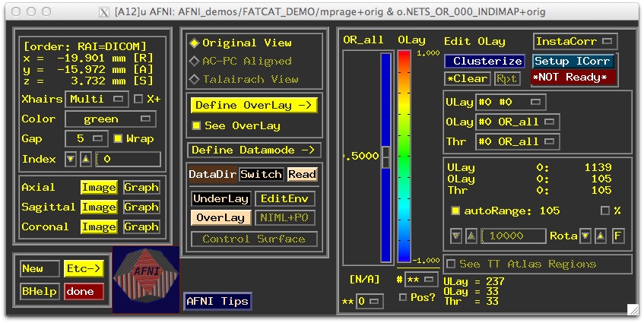Open the Color green dropdown
The height and width of the screenshot is (323, 644).
[x=110, y=119]
